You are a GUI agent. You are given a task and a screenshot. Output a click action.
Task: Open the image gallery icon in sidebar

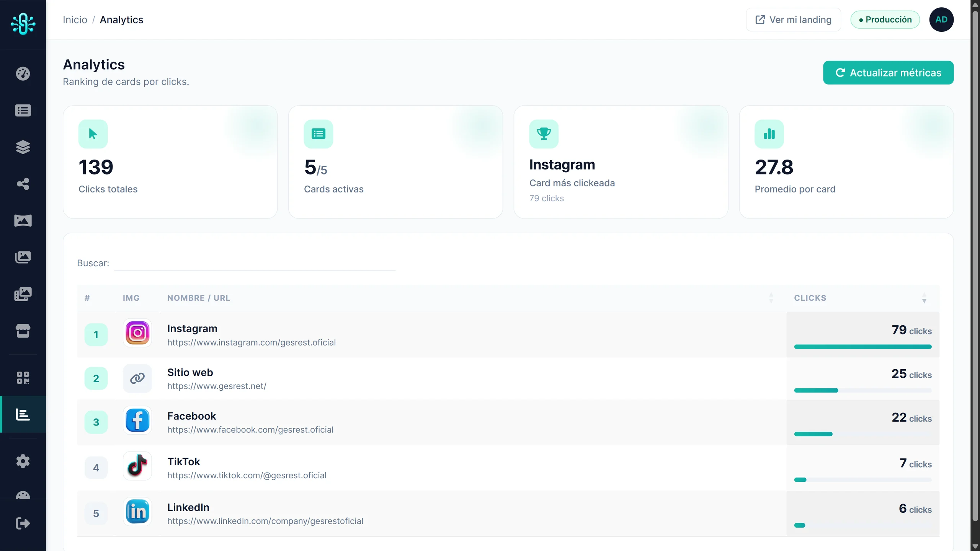pyautogui.click(x=23, y=257)
